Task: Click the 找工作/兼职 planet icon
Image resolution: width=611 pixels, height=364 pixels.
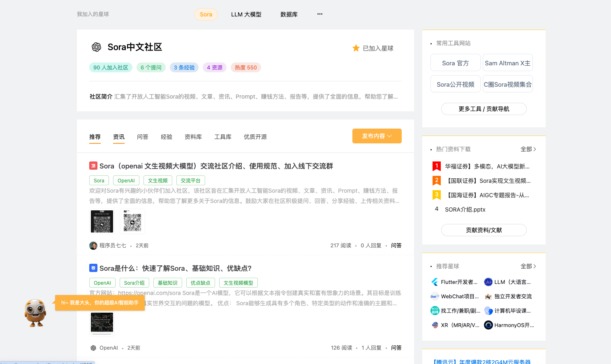Action: click(435, 311)
